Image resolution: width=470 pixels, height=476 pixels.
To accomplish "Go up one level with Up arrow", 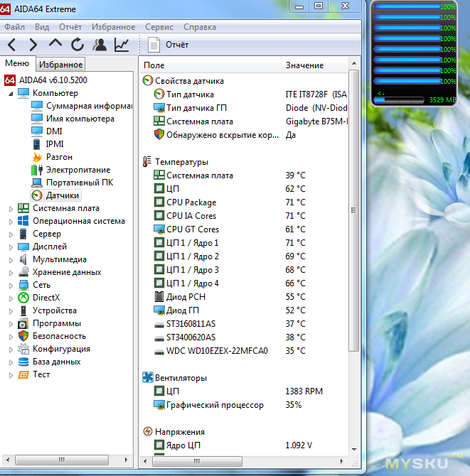I will [x=55, y=44].
